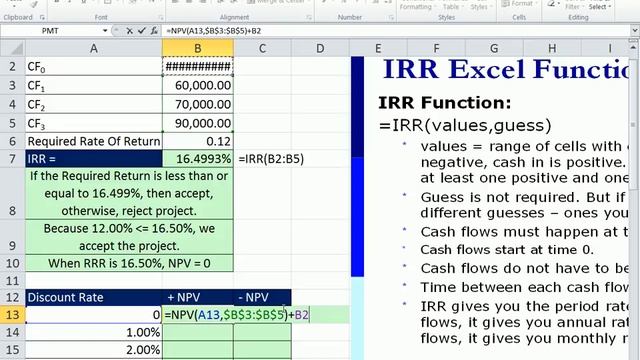Click the 'IRR =' label cell
Screen dimensions: 640x360
point(94,159)
